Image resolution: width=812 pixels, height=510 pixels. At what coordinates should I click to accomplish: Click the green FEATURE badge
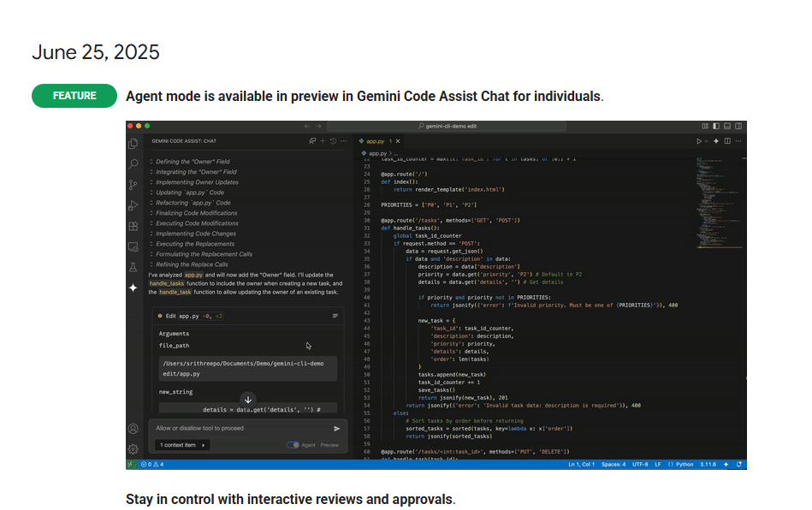(74, 96)
